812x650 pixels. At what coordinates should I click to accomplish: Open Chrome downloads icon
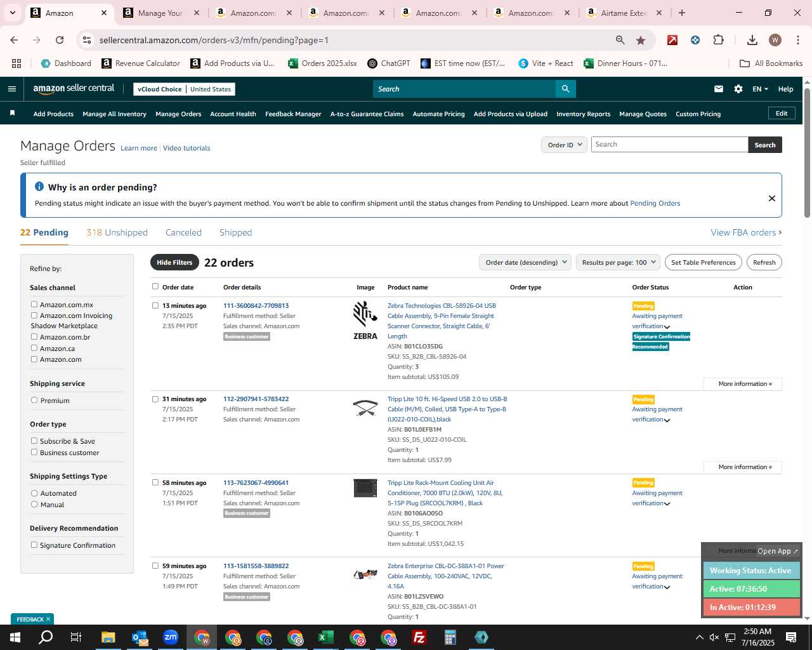click(x=752, y=40)
